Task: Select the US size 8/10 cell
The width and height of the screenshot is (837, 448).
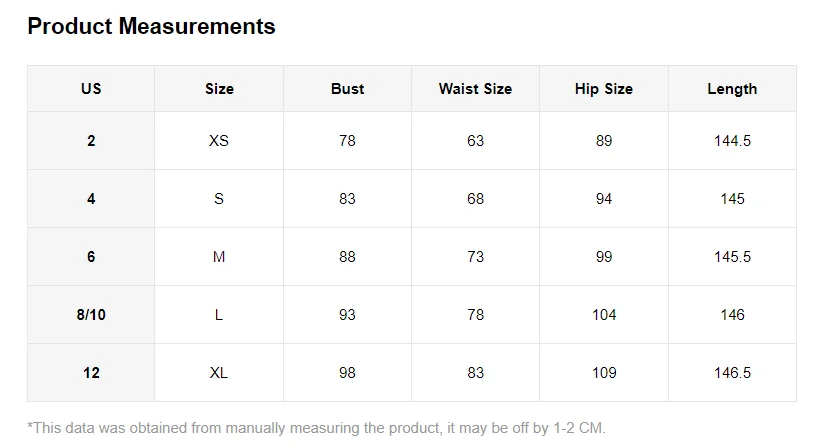Action: click(x=91, y=315)
